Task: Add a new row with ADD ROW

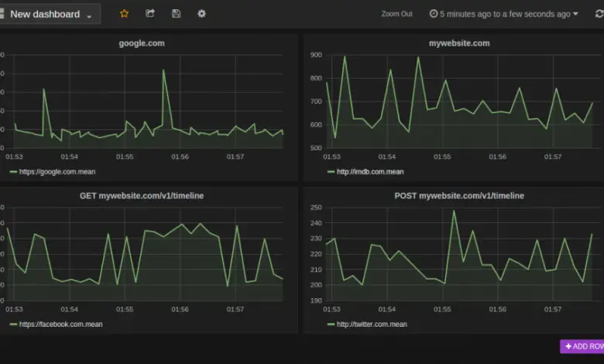Action: click(x=582, y=346)
